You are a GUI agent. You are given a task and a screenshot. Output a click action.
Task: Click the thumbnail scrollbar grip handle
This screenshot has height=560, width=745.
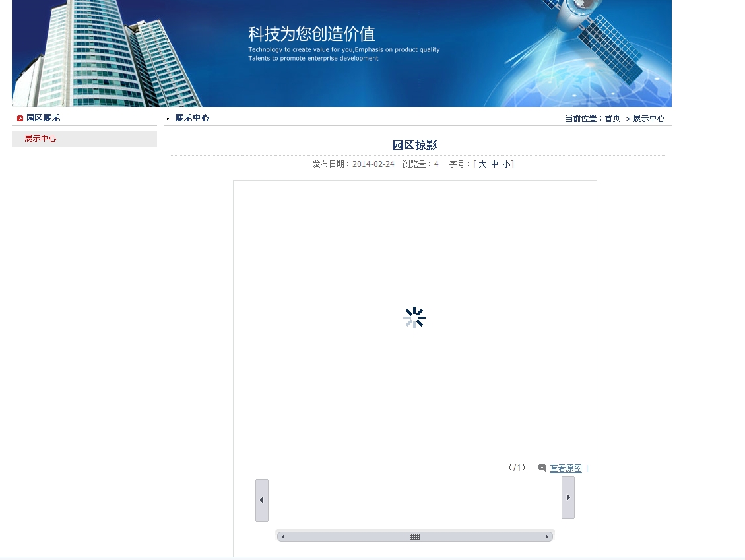tap(415, 537)
